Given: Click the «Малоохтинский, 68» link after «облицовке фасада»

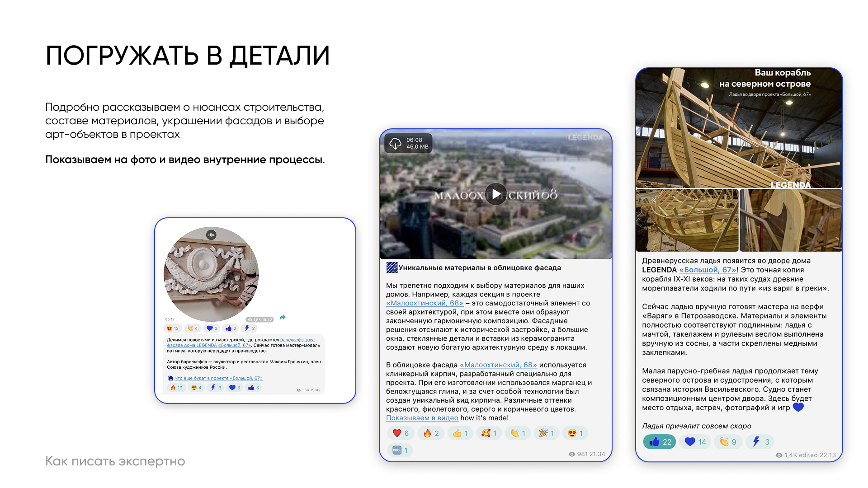Looking at the screenshot, I should pyautogui.click(x=498, y=365).
